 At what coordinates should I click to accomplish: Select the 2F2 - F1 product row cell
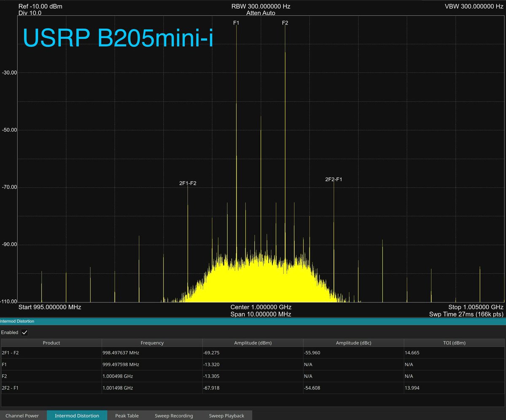pyautogui.click(x=51, y=388)
